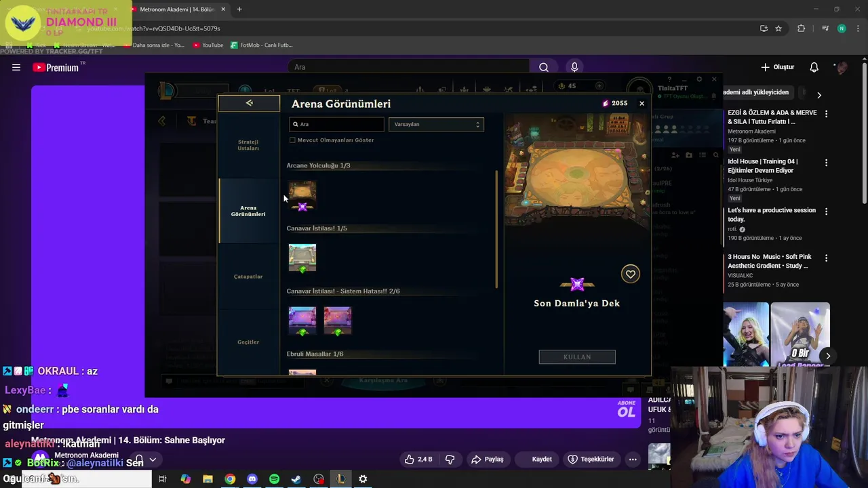The width and height of the screenshot is (868, 488).
Task: Open Steam from the taskbar
Action: point(296,479)
